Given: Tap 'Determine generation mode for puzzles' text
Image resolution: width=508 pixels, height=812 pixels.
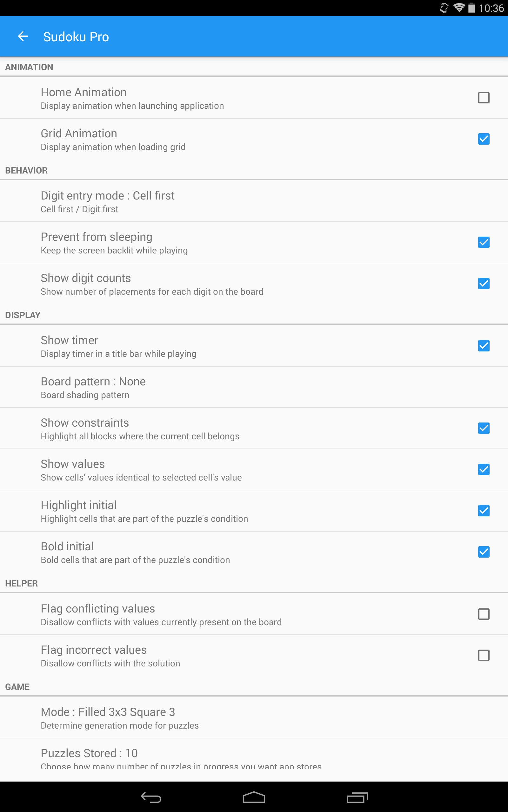Looking at the screenshot, I should coord(120,725).
